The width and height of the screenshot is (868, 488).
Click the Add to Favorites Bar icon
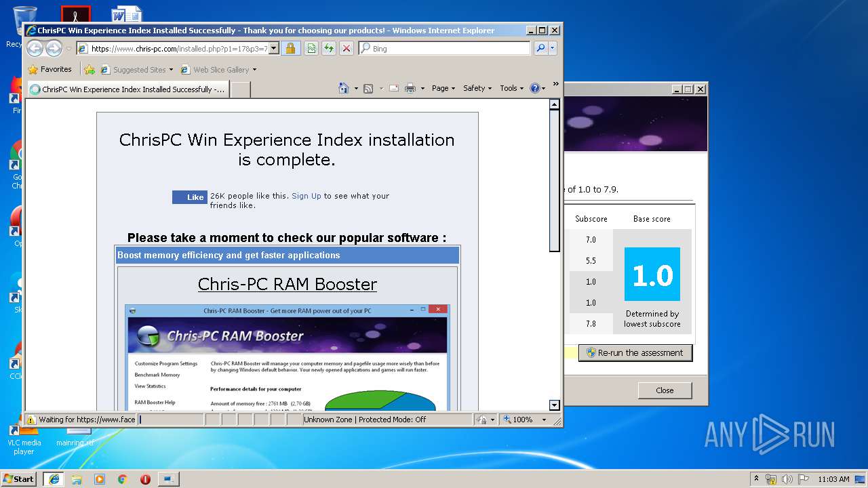tap(89, 69)
